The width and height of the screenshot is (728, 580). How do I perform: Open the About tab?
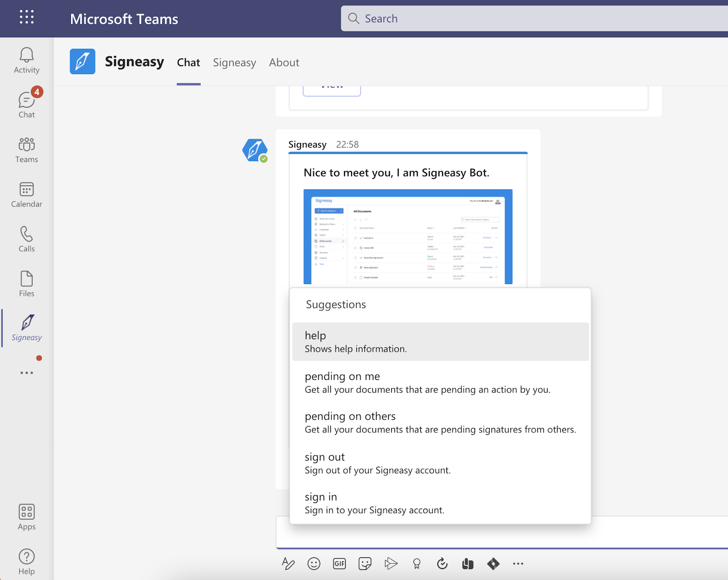point(284,62)
